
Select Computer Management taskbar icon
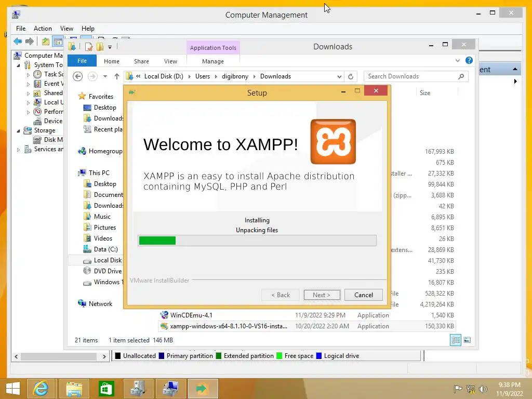coord(170,389)
